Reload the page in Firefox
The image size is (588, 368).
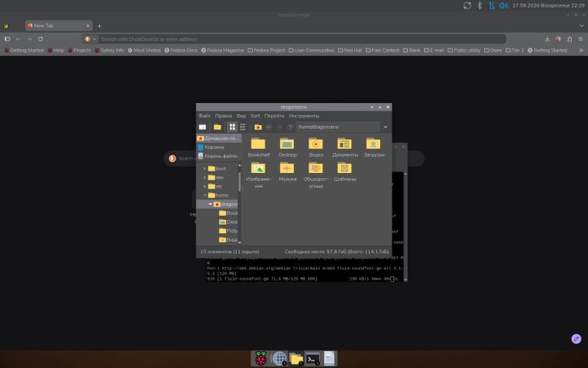40,39
